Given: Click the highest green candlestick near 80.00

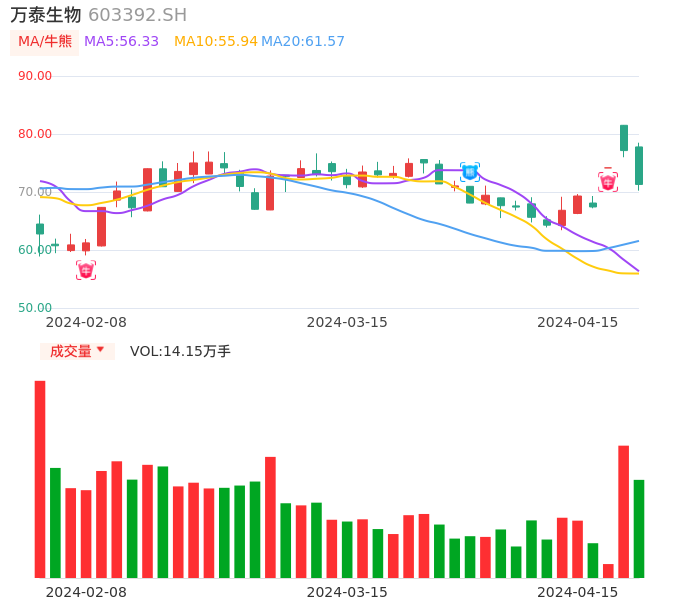Looking at the screenshot, I should pyautogui.click(x=624, y=138).
